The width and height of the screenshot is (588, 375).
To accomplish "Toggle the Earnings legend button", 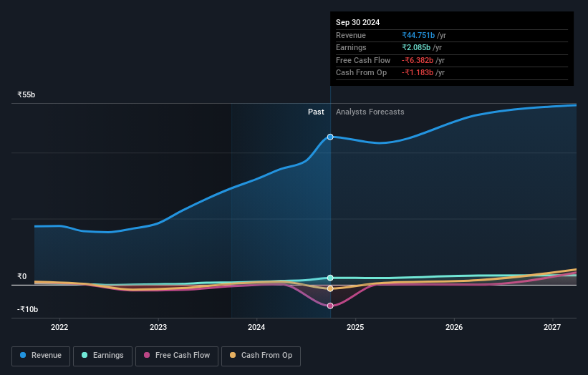I will [x=102, y=356].
